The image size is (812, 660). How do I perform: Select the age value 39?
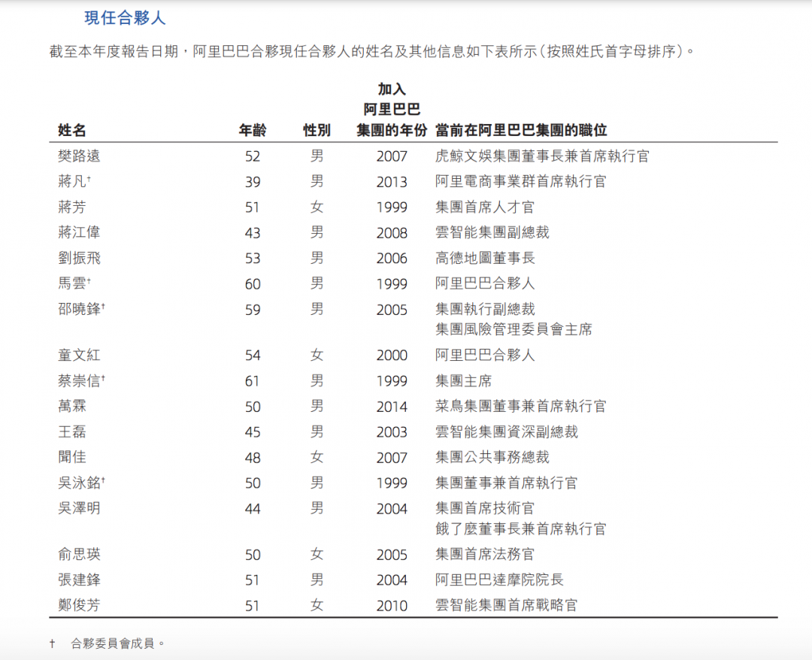pos(253,182)
